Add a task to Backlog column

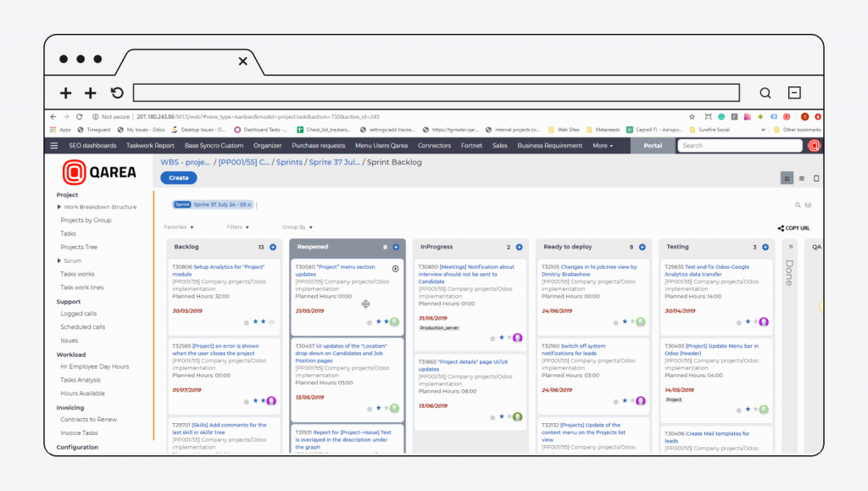[x=273, y=247]
